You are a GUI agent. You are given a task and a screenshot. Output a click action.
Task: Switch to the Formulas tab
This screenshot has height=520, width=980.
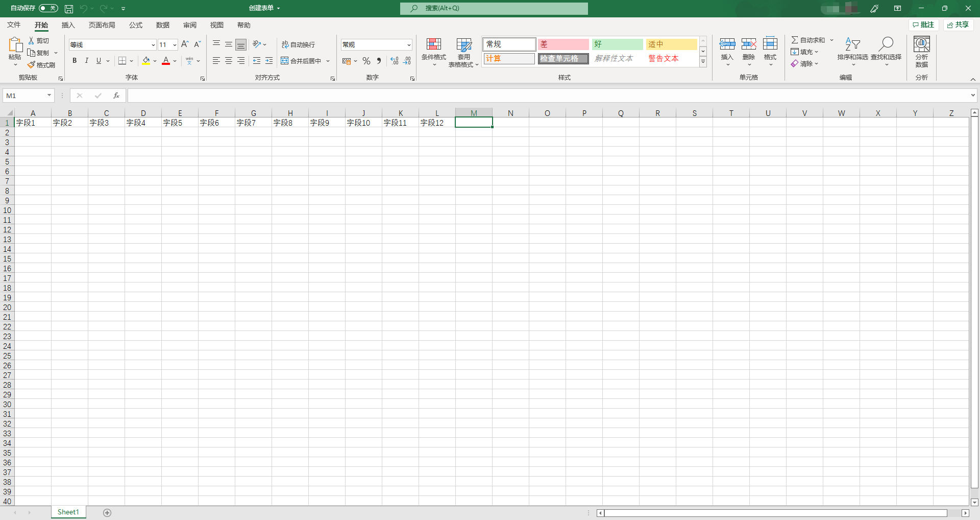136,25
